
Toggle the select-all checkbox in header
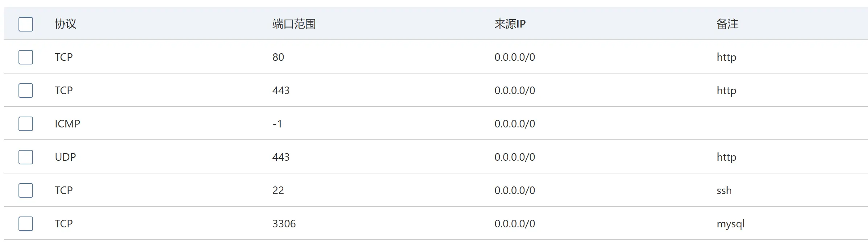pyautogui.click(x=26, y=24)
